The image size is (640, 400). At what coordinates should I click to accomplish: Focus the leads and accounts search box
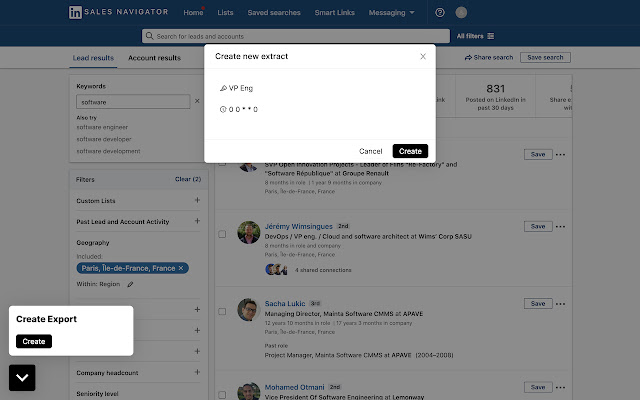click(296, 36)
